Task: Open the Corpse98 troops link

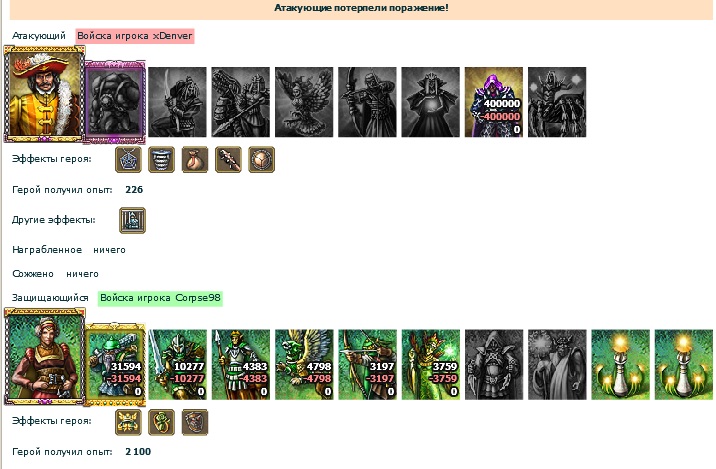Action: [160, 298]
